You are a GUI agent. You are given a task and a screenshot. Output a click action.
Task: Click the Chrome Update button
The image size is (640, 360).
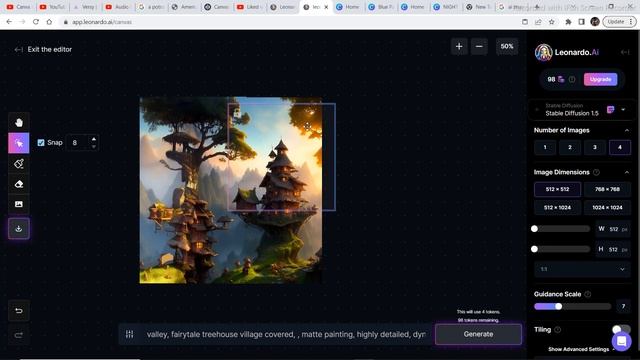click(x=620, y=22)
